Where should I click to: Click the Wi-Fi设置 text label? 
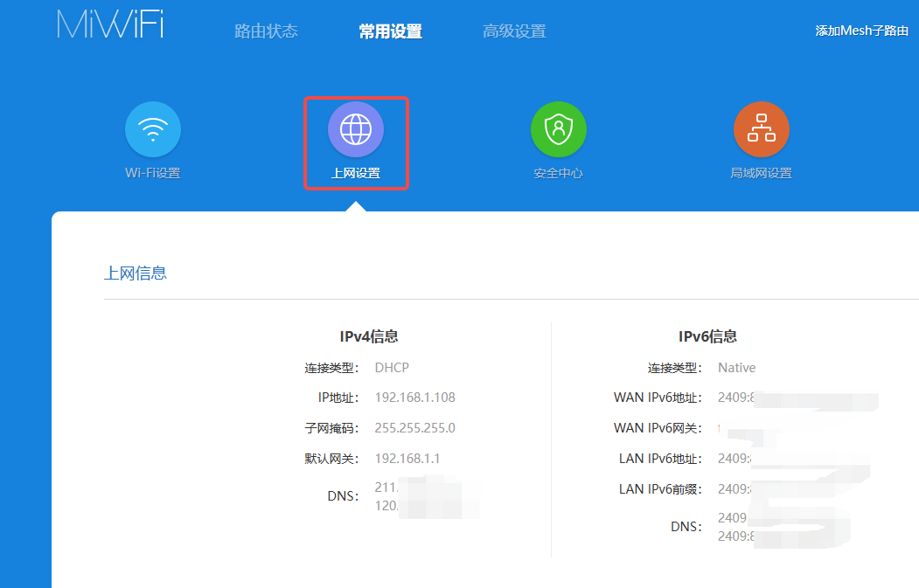[153, 173]
